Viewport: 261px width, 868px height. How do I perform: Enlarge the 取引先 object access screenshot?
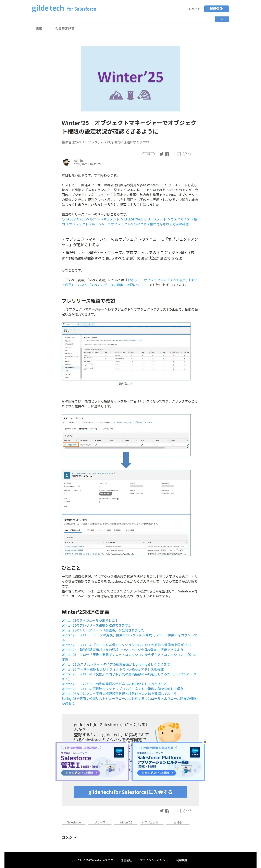click(126, 351)
